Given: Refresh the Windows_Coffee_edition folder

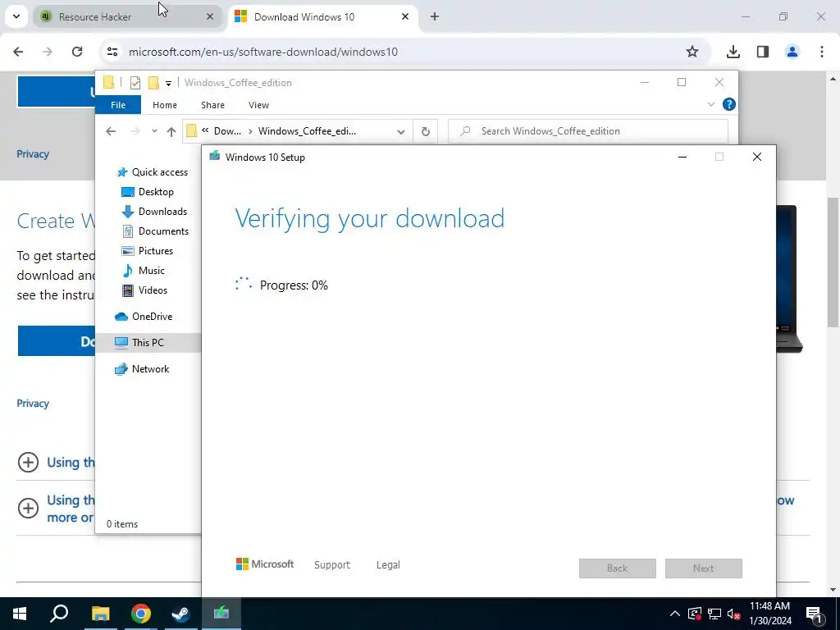Looking at the screenshot, I should 426,131.
